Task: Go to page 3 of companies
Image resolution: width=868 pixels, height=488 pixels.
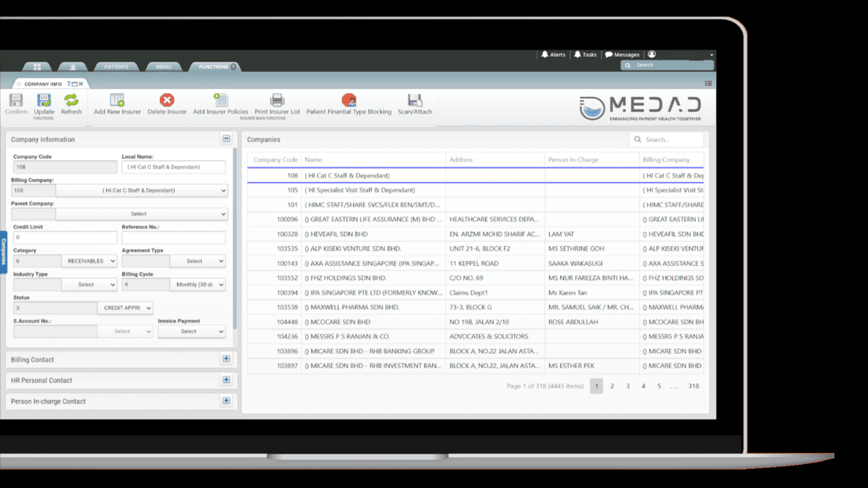Action: [628, 386]
